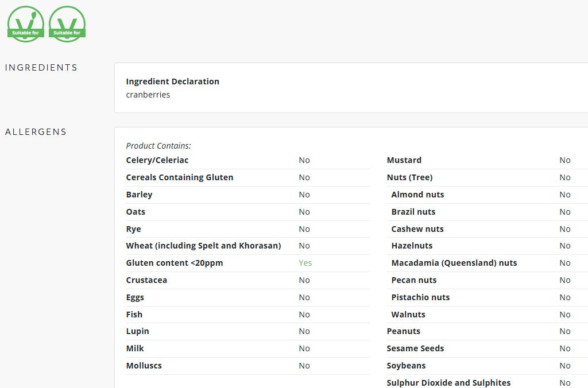This screenshot has width=588, height=388.
Task: Click the No value in Mustard row
Action: click(x=565, y=160)
